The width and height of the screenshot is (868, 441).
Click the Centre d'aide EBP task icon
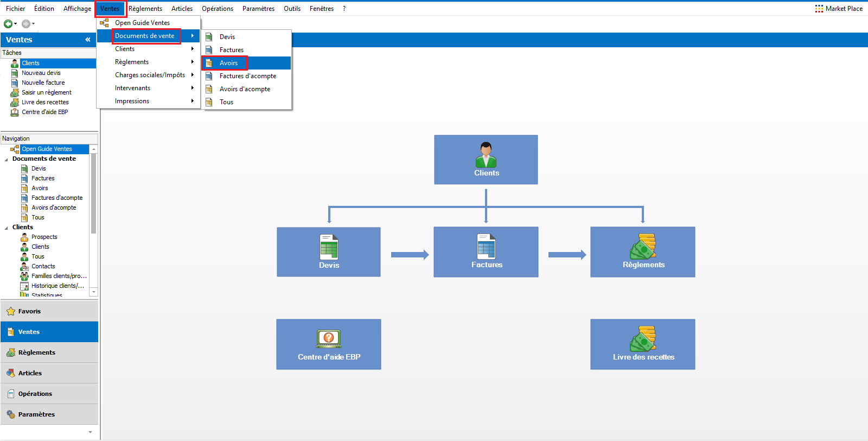[x=15, y=112]
